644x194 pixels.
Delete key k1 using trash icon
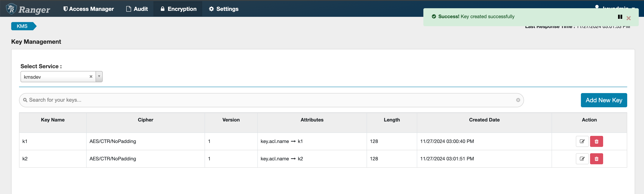[596, 141]
